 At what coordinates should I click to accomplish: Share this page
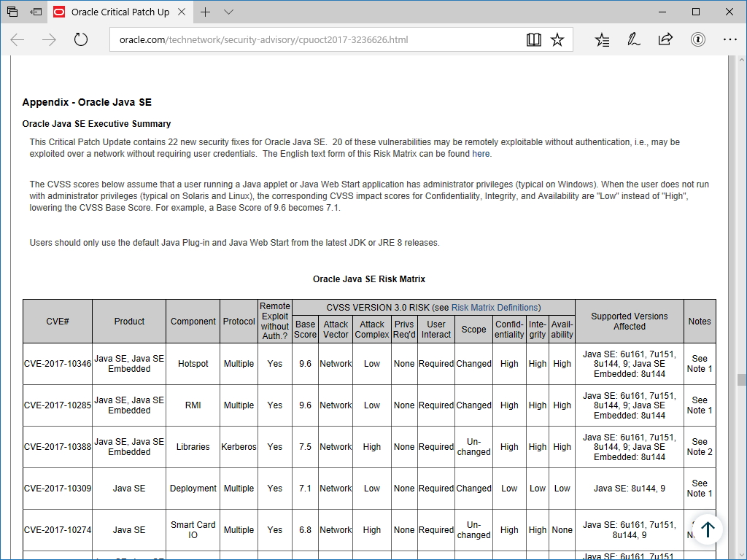pyautogui.click(x=665, y=39)
